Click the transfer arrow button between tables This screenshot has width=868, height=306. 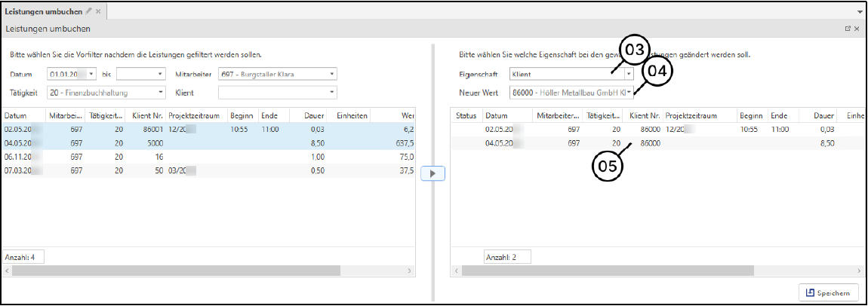click(433, 173)
